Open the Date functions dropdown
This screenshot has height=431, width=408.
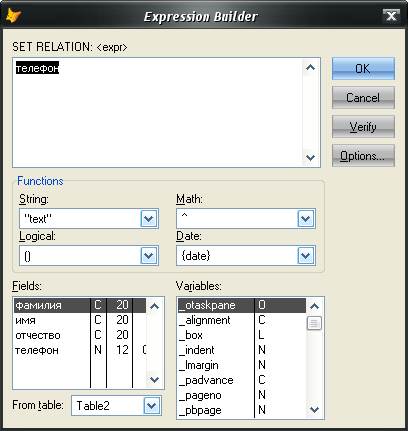click(306, 256)
